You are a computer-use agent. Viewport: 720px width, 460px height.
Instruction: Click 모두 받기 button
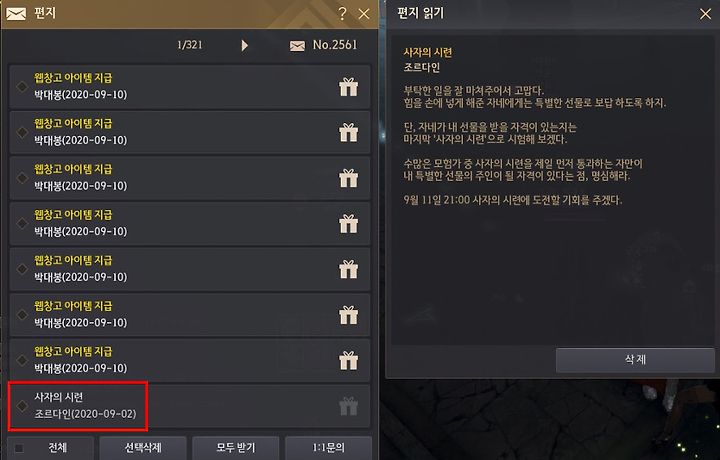(236, 448)
